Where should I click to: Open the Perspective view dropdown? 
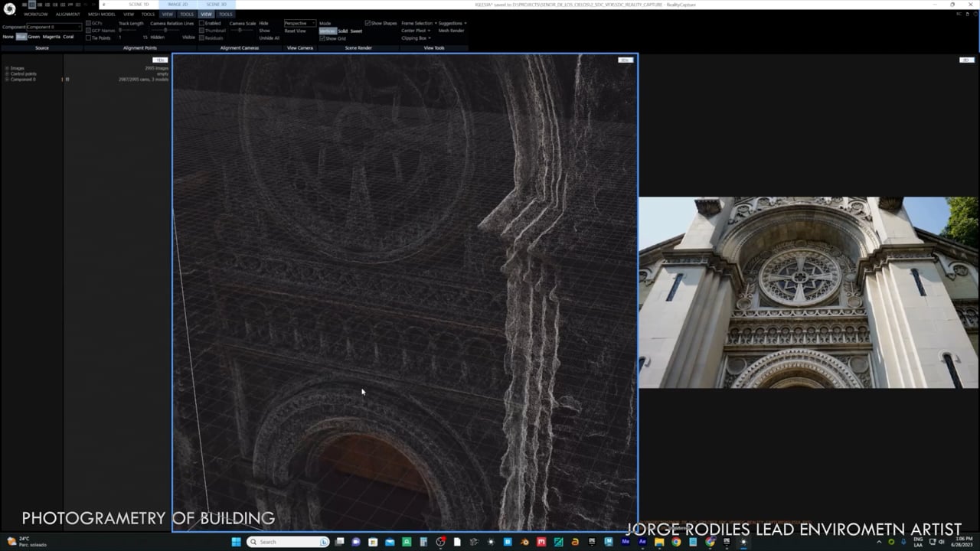pos(299,23)
